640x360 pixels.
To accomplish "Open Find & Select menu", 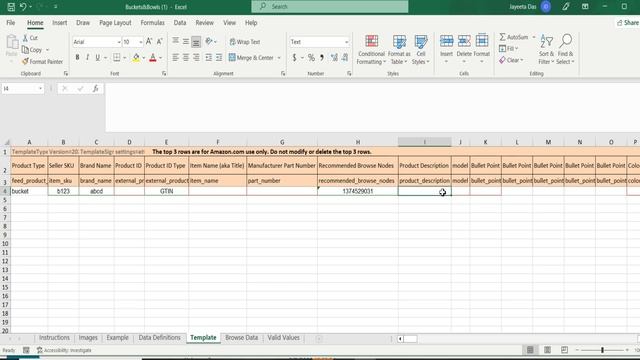I will click(565, 49).
